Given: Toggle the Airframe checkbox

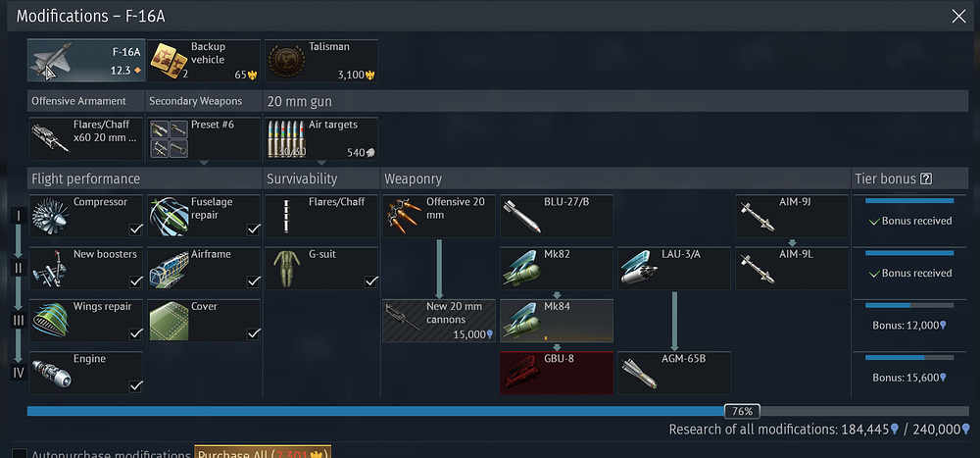Looking at the screenshot, I should pyautogui.click(x=253, y=281).
